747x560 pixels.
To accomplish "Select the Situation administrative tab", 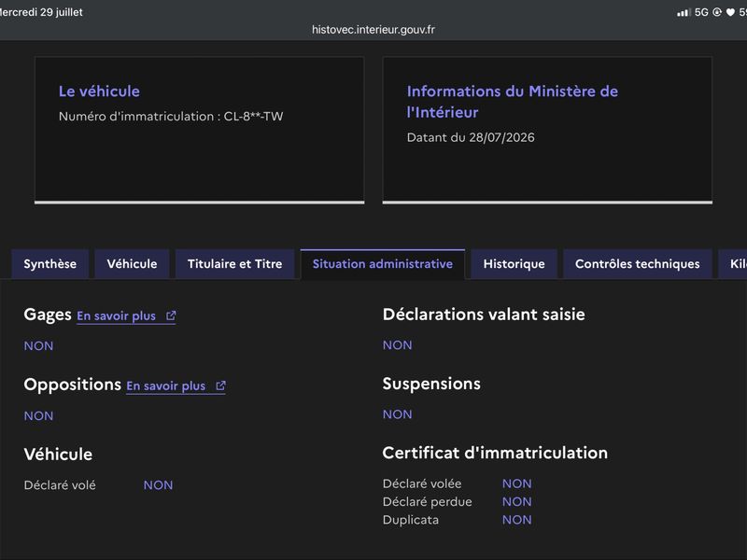I will [383, 264].
